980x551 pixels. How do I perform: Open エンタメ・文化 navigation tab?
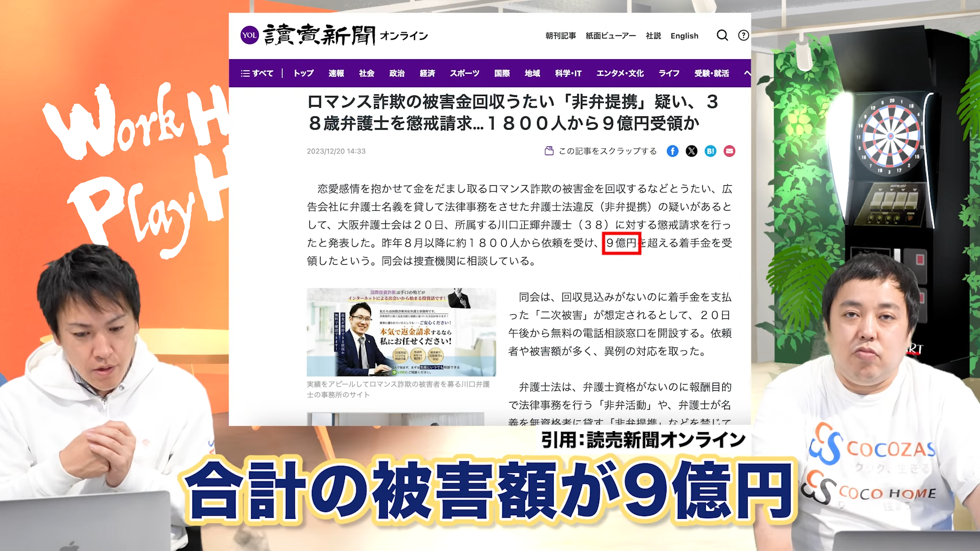coord(620,73)
